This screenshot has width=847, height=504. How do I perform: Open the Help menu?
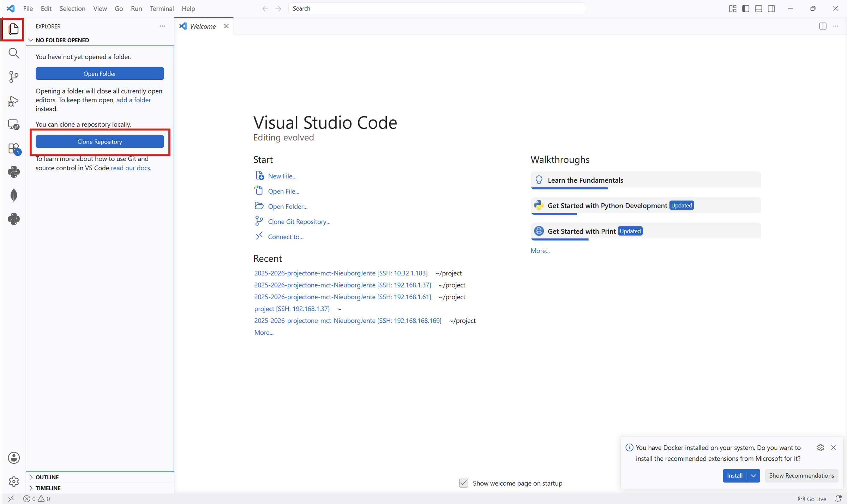point(188,8)
